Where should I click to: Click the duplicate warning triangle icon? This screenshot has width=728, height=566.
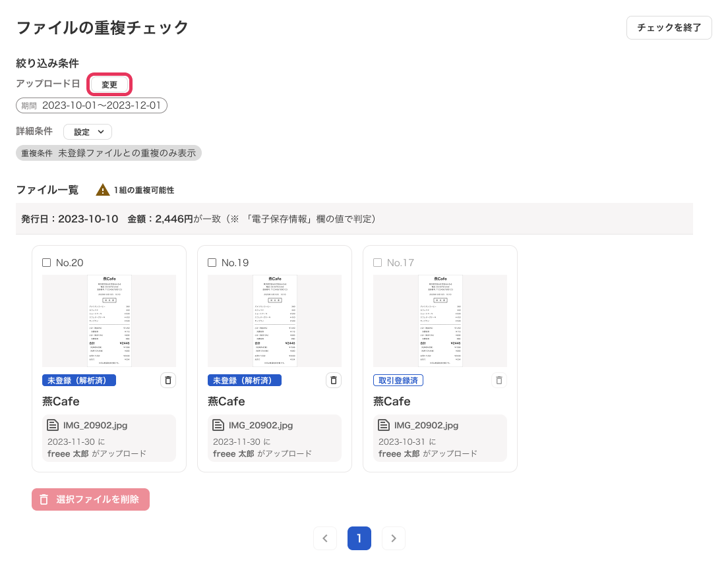click(x=103, y=190)
